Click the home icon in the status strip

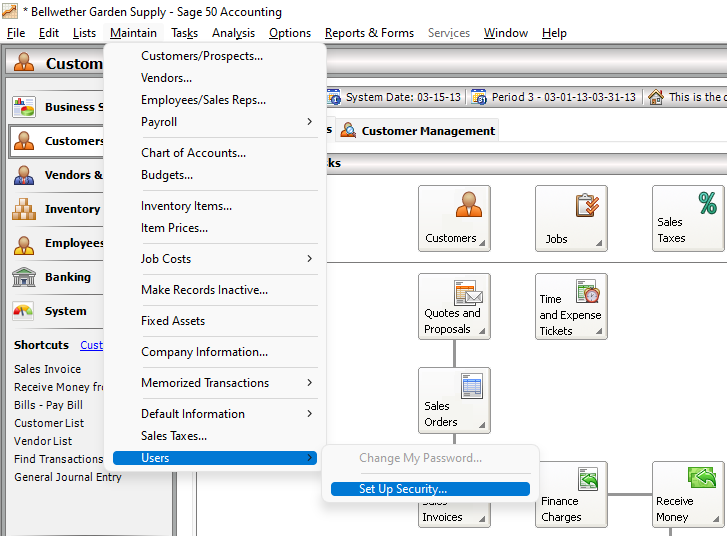656,97
